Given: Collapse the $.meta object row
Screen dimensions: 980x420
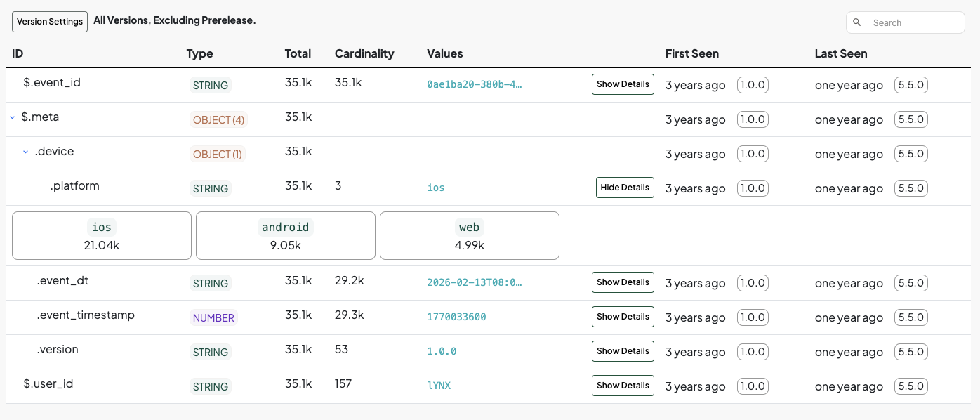Looking at the screenshot, I should tap(12, 117).
